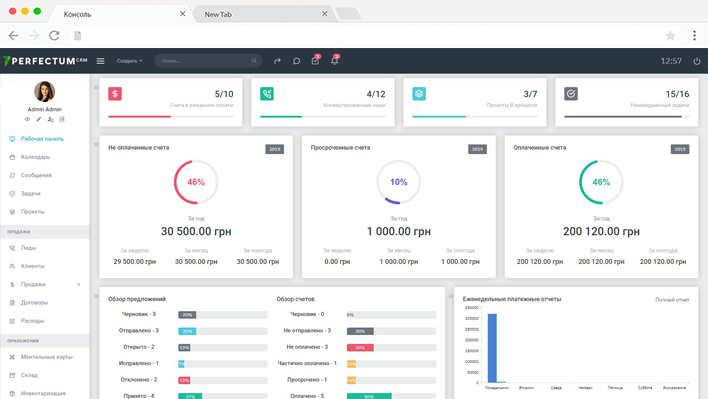Close the Консоль browser tab
Viewport: 708px width, 399px height.
point(182,14)
